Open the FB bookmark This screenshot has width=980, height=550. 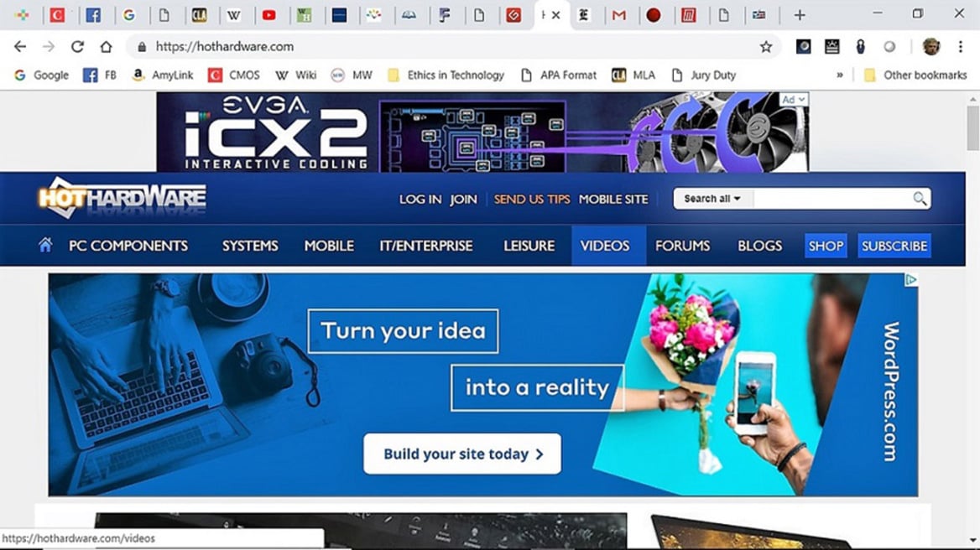click(x=100, y=75)
